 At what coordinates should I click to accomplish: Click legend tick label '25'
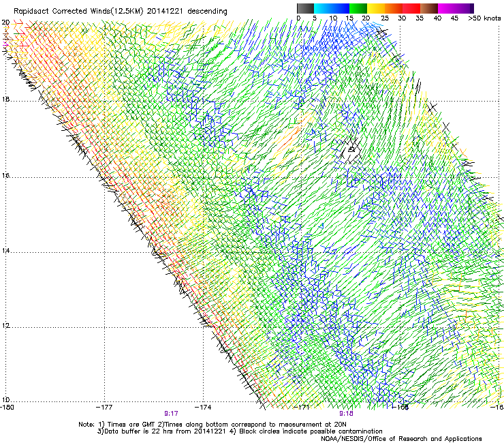tap(385, 18)
